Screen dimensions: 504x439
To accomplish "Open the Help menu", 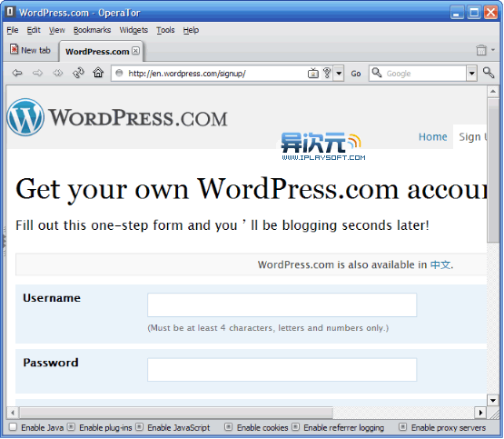I will 191,30.
